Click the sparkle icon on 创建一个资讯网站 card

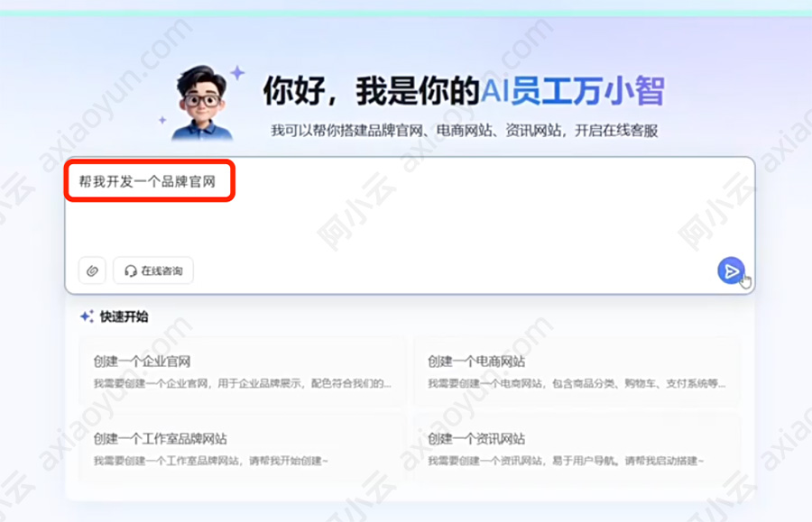coord(434,439)
